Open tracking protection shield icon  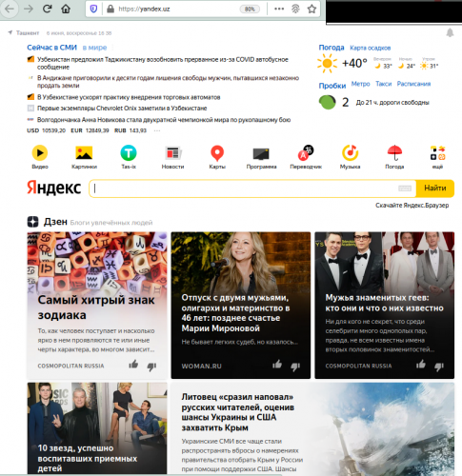click(93, 9)
